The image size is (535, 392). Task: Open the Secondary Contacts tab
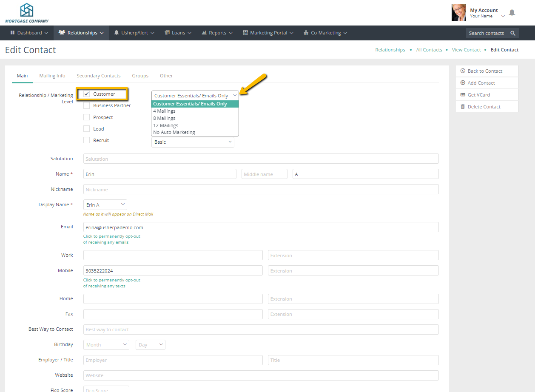click(x=99, y=76)
